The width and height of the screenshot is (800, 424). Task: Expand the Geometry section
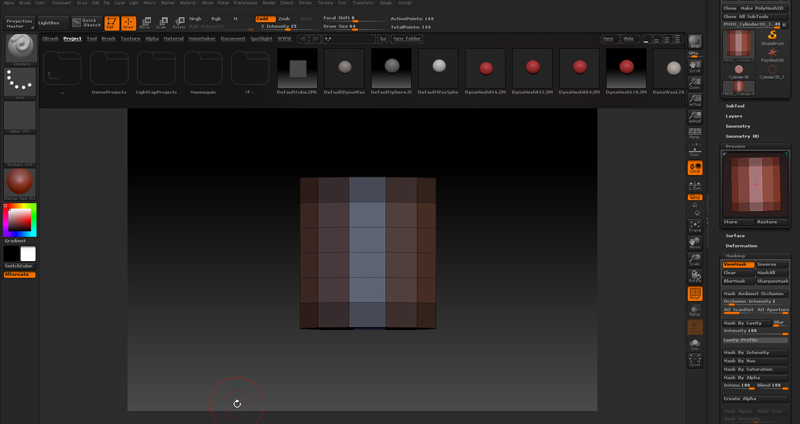point(738,126)
